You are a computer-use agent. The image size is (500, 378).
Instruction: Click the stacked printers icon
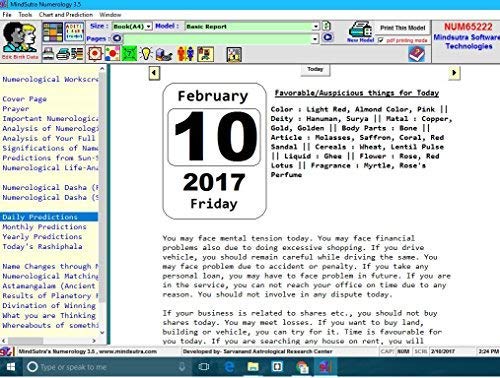[63, 54]
